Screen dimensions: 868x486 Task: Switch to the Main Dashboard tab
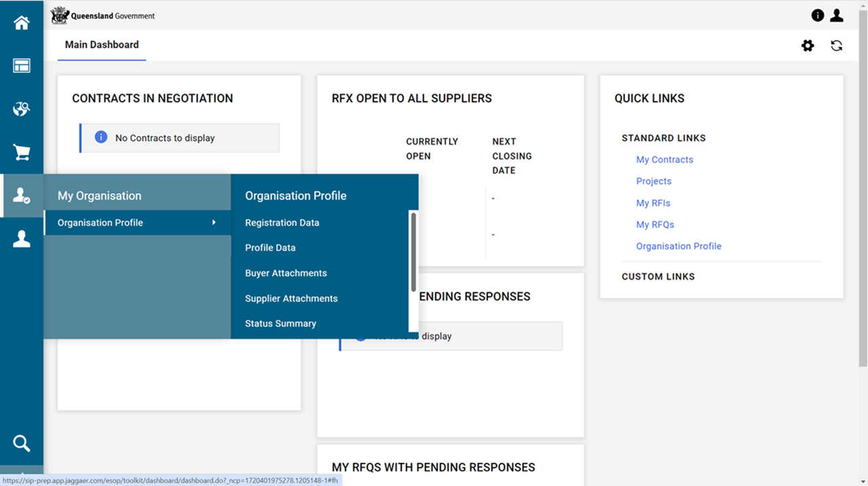[102, 45]
